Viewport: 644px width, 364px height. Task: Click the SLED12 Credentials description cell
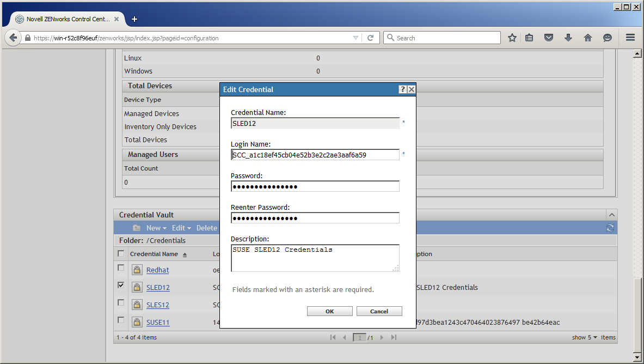447,288
